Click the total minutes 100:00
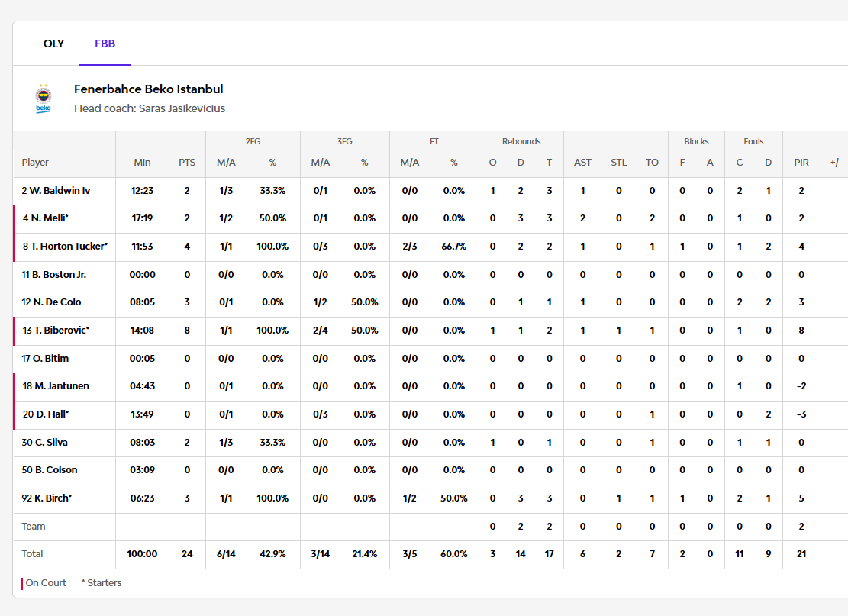This screenshot has height=616, width=848. point(142,554)
